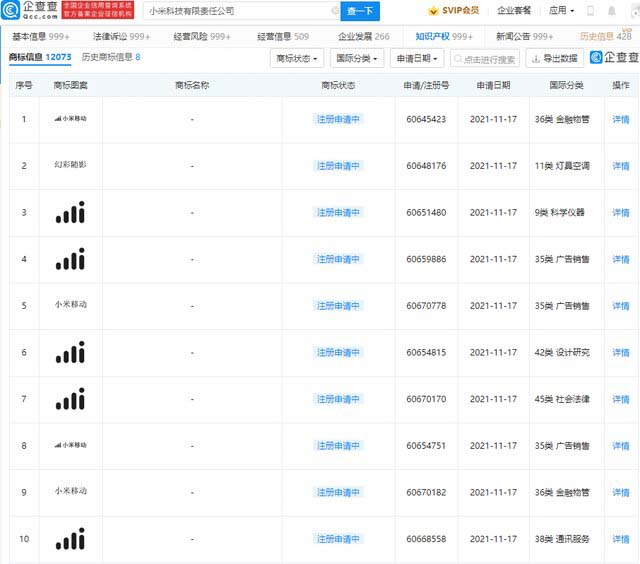Open 详情 for registration 60645423

621,119
